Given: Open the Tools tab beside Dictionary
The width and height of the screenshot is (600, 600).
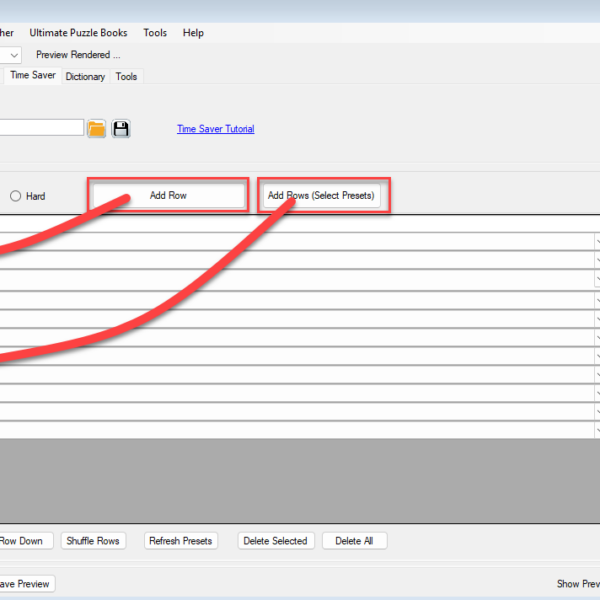Looking at the screenshot, I should click(x=126, y=76).
